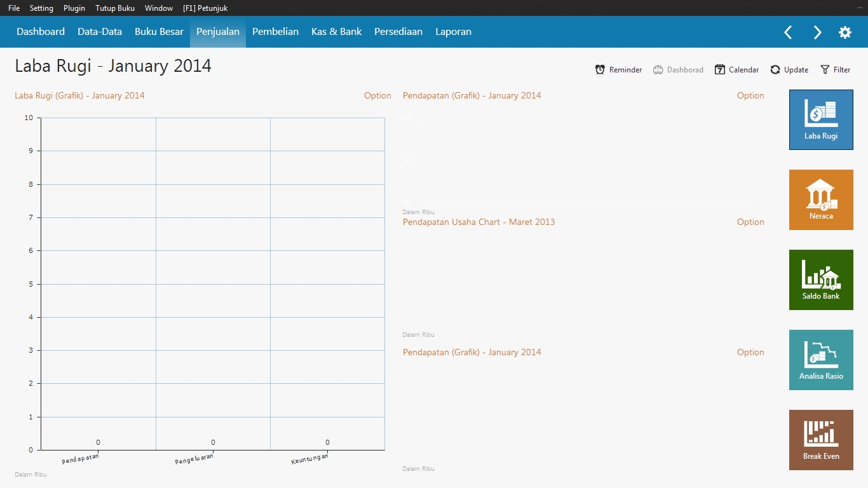868x488 pixels.
Task: Click 'Dalam Ribu' under Laba Rugi chart
Action: point(31,475)
